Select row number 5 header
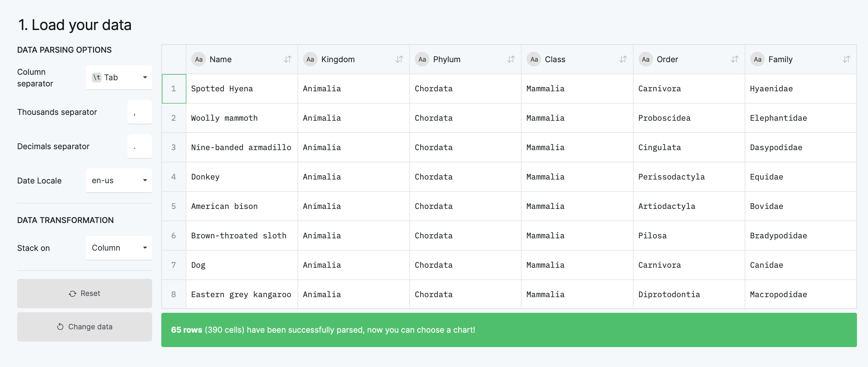 174,206
